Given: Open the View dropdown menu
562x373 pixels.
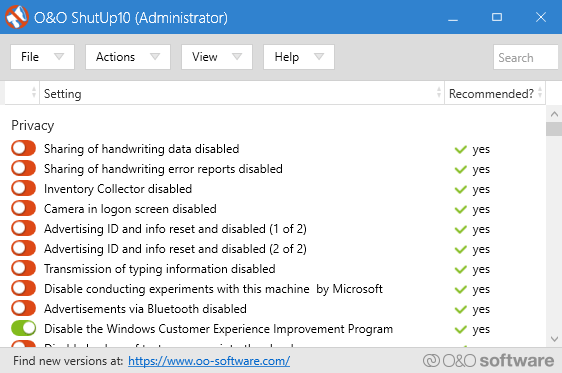Looking at the screenshot, I should [x=217, y=57].
